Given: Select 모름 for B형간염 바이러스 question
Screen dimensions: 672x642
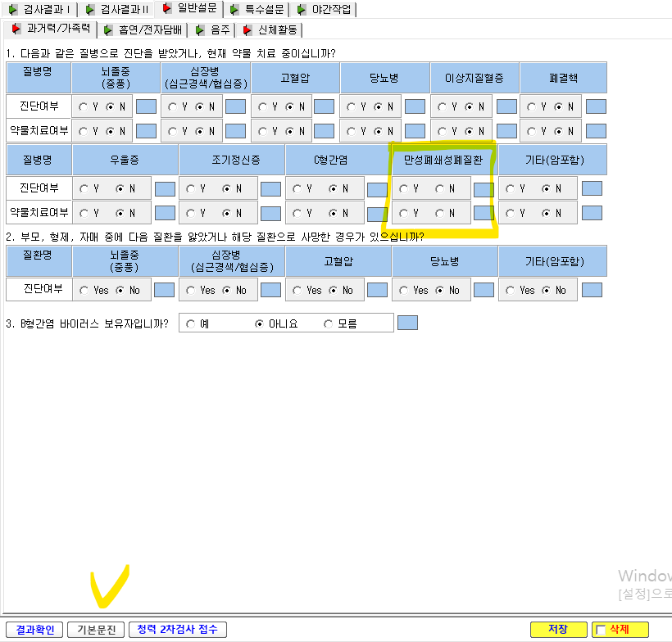Looking at the screenshot, I should [329, 323].
